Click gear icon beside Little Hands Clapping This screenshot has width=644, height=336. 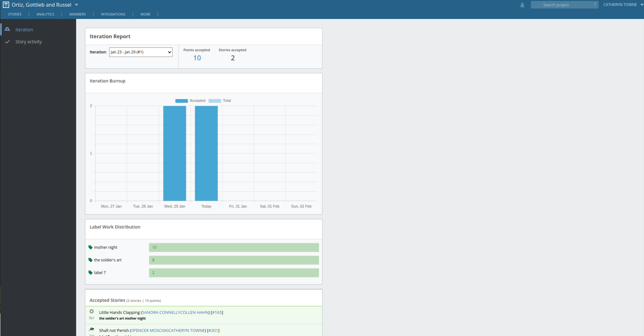pyautogui.click(x=91, y=311)
